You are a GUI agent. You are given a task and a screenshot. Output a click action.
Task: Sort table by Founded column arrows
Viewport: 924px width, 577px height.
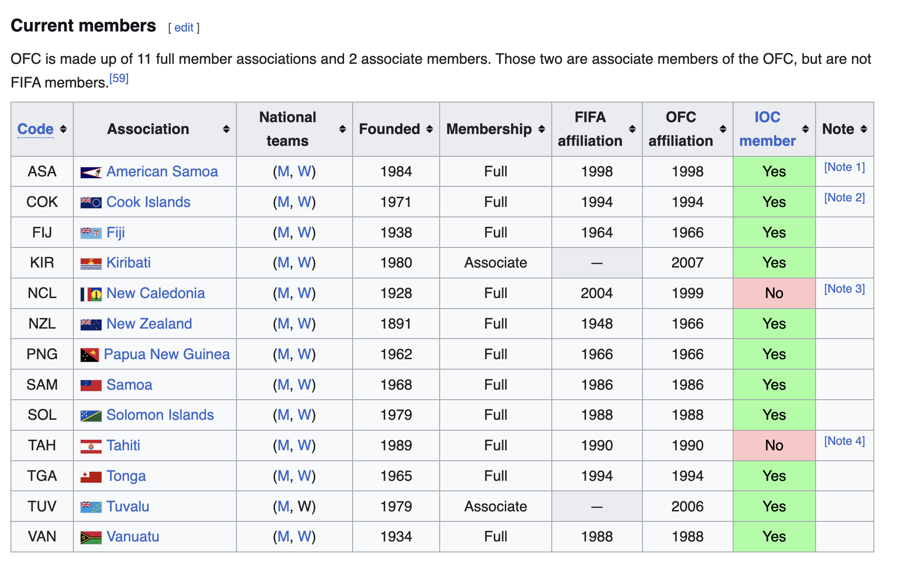(x=430, y=129)
